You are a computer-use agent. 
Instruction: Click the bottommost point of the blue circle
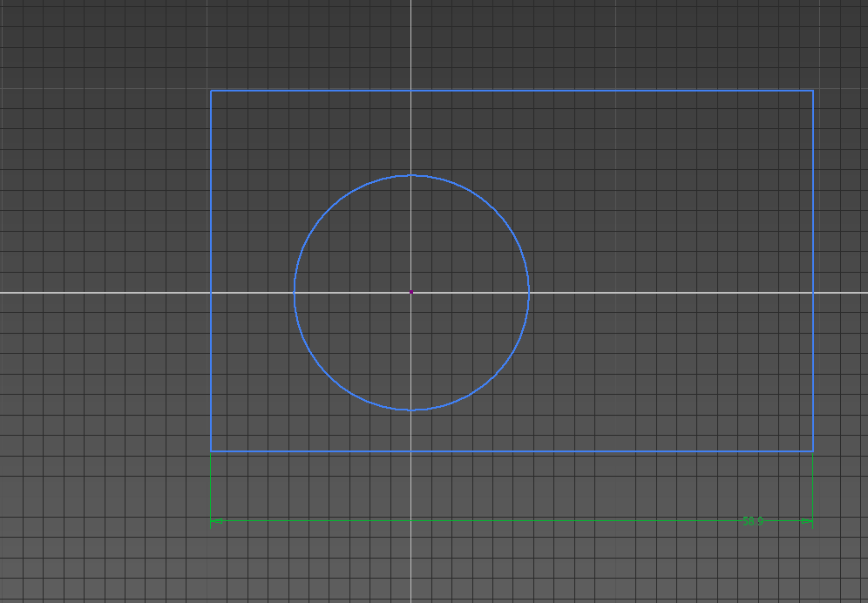coord(411,410)
